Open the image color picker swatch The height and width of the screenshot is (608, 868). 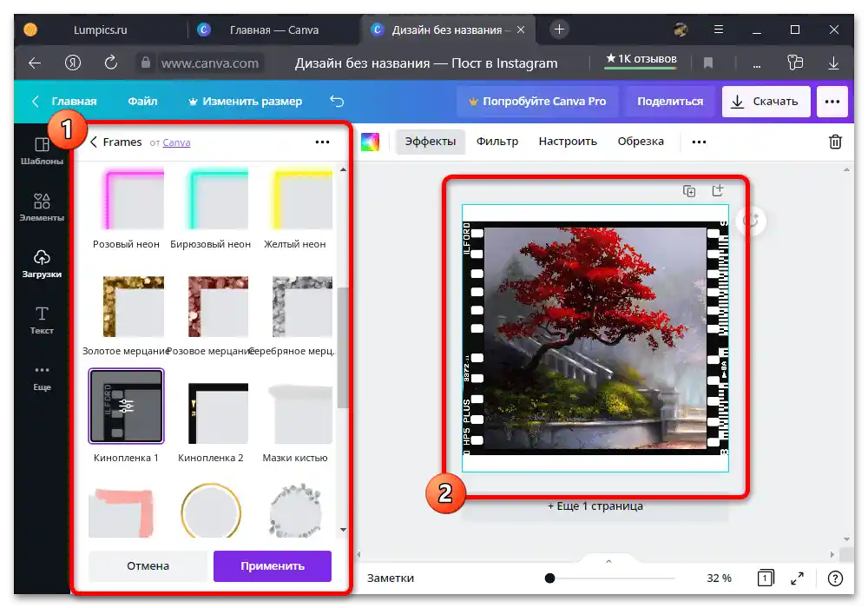370,142
